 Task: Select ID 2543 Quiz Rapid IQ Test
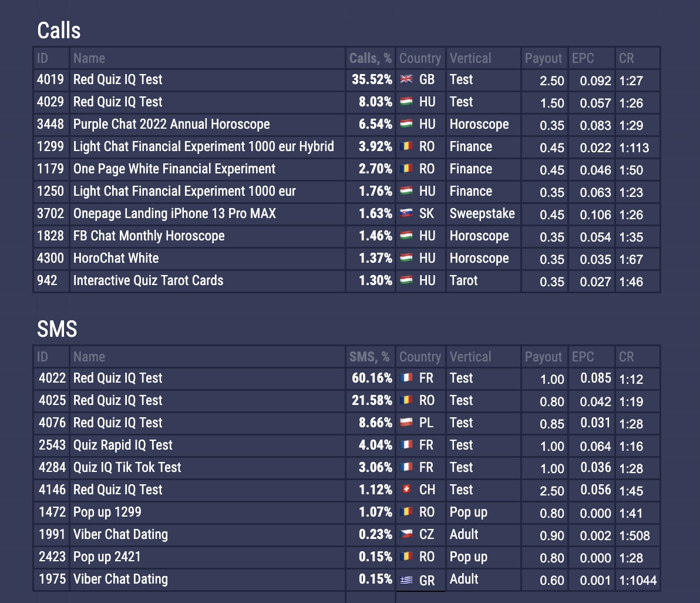pyautogui.click(x=123, y=445)
